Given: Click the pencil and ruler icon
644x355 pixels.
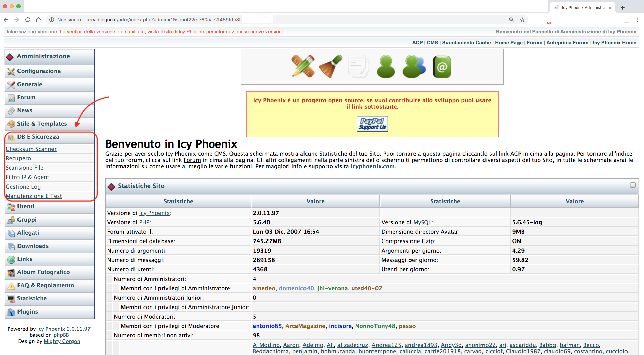Looking at the screenshot, I should (x=303, y=66).
